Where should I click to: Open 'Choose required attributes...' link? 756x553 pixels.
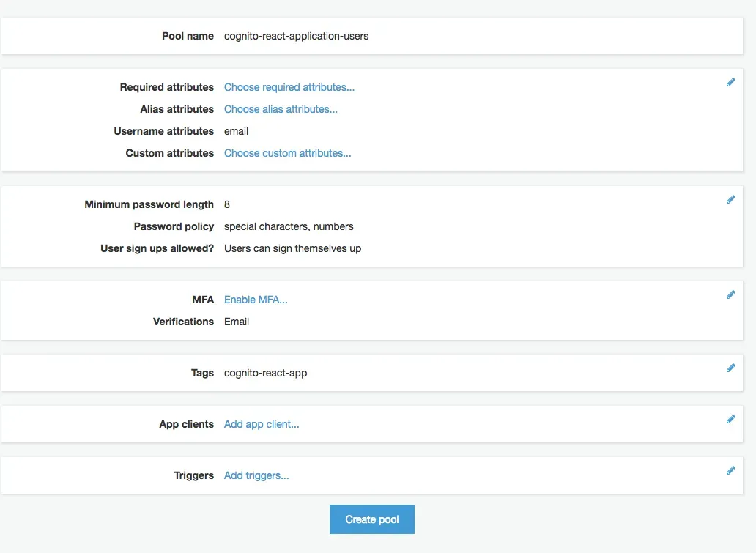tap(289, 87)
